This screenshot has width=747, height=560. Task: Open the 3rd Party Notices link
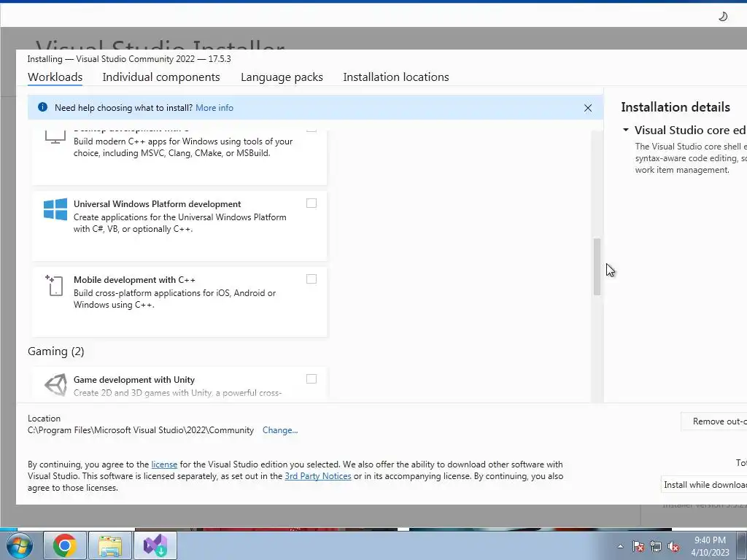(318, 476)
